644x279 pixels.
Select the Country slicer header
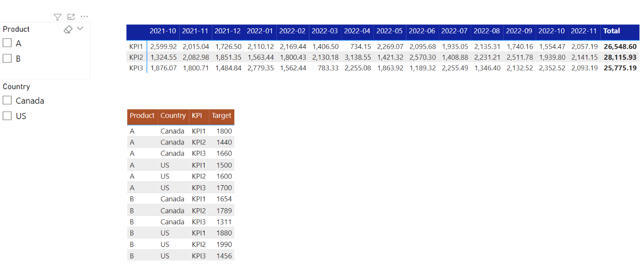[16, 87]
